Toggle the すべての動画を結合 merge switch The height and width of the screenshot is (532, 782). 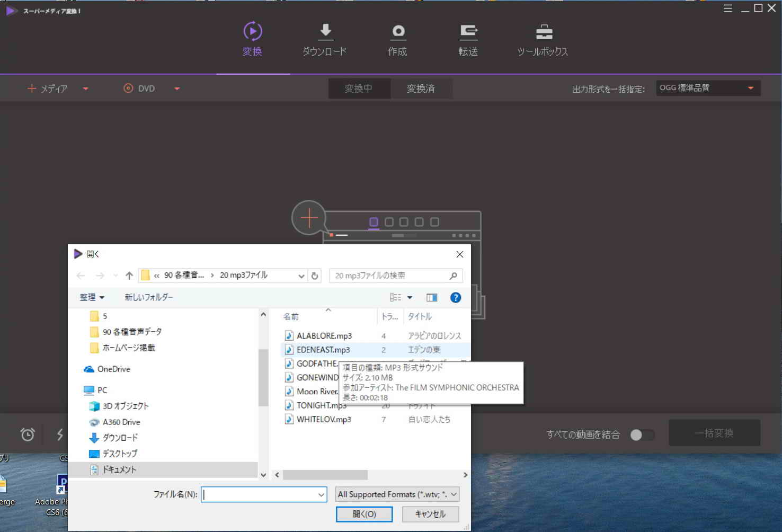642,435
